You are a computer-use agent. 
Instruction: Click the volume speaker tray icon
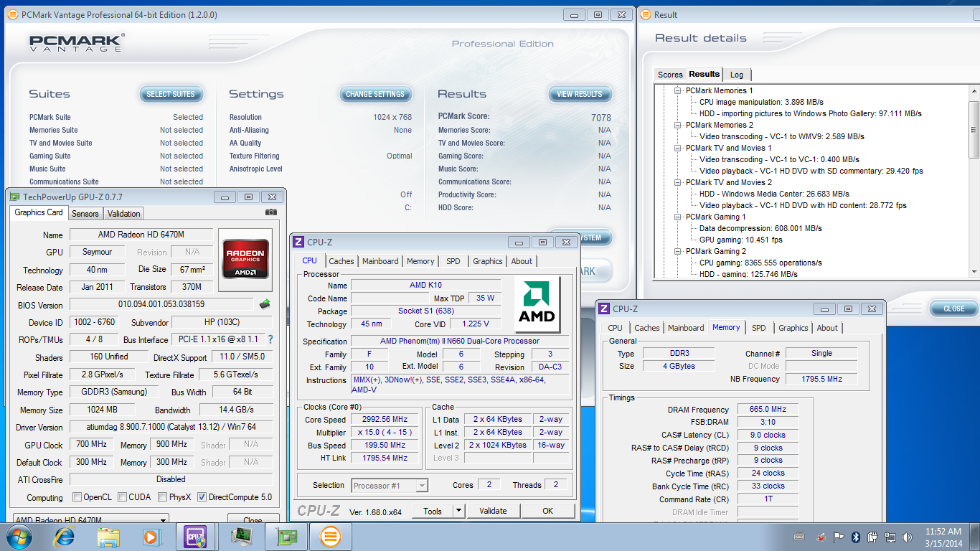click(908, 537)
